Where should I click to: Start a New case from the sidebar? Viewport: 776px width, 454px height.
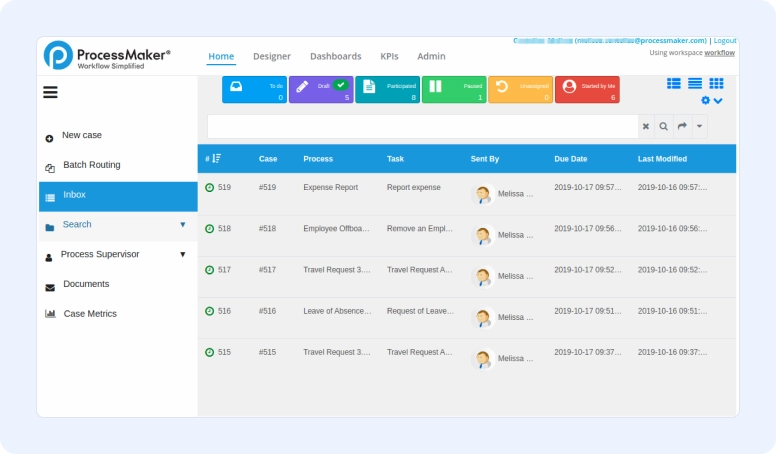82,135
